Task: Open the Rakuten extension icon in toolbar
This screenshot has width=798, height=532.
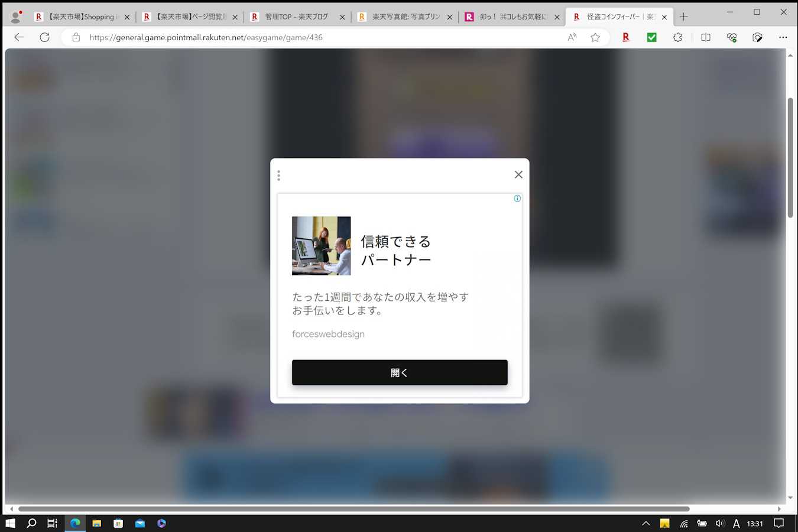Action: (625, 37)
